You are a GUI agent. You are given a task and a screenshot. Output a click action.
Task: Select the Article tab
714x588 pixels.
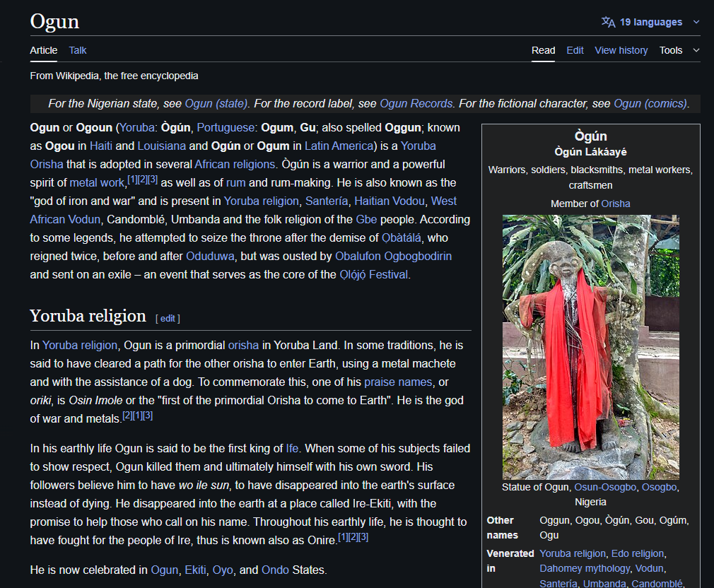coord(44,50)
